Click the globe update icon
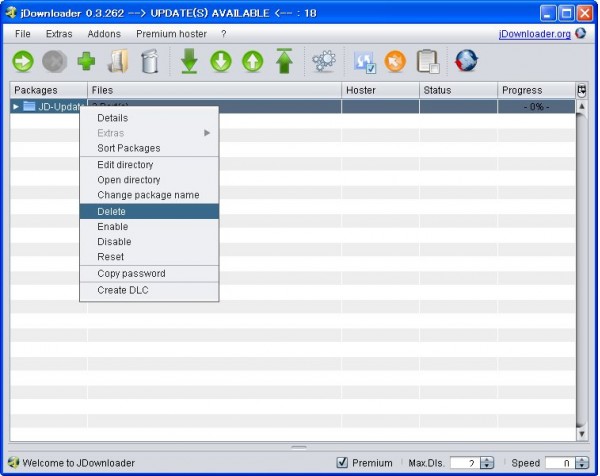Screen dimensions: 600x476 (466, 61)
